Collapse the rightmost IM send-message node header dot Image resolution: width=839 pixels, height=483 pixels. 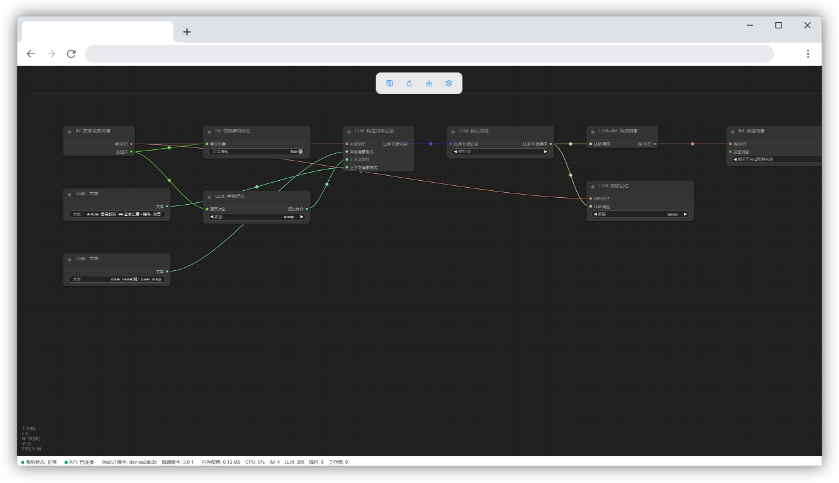coord(733,131)
